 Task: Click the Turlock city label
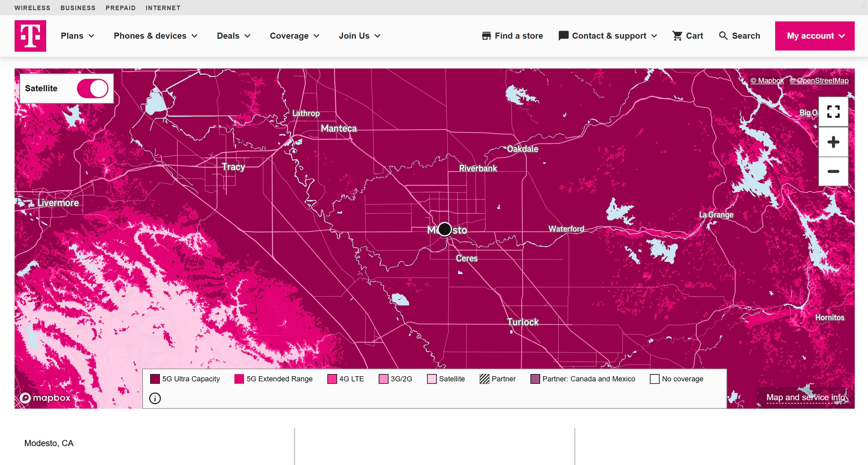pos(523,322)
